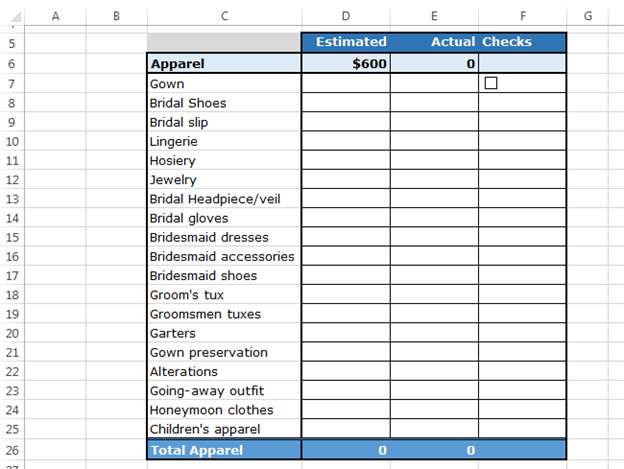Select the Bridal Shoes cell
This screenshot has height=469, width=624.
pos(224,103)
